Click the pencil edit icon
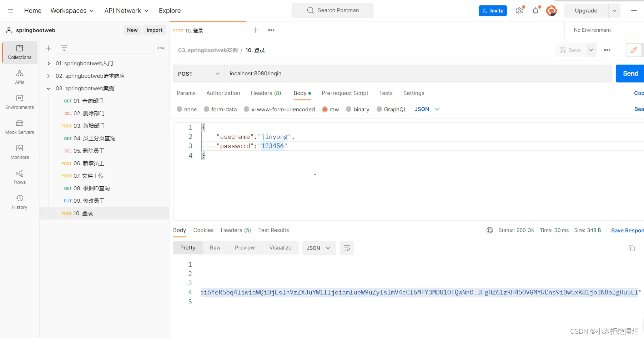The height and width of the screenshot is (338, 644). pyautogui.click(x=634, y=50)
